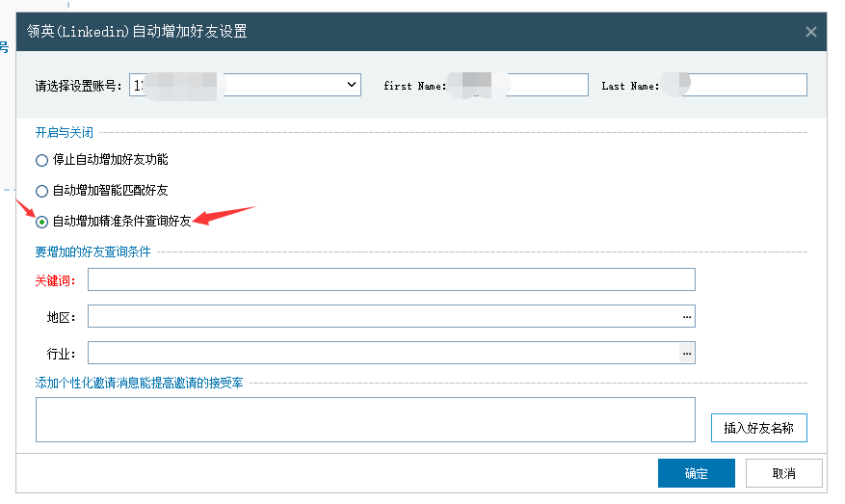Click the Last Name input field

click(x=736, y=85)
